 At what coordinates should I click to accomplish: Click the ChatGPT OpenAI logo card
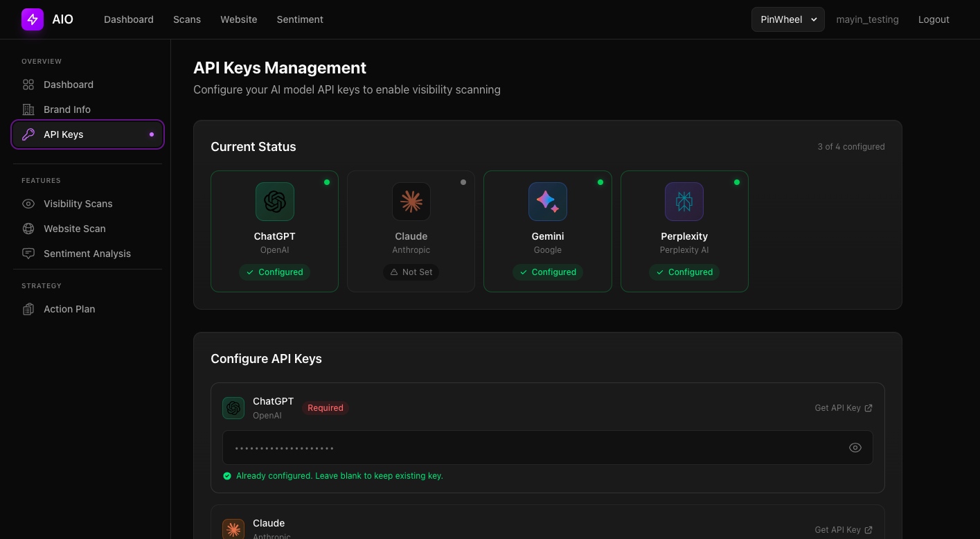pos(274,202)
